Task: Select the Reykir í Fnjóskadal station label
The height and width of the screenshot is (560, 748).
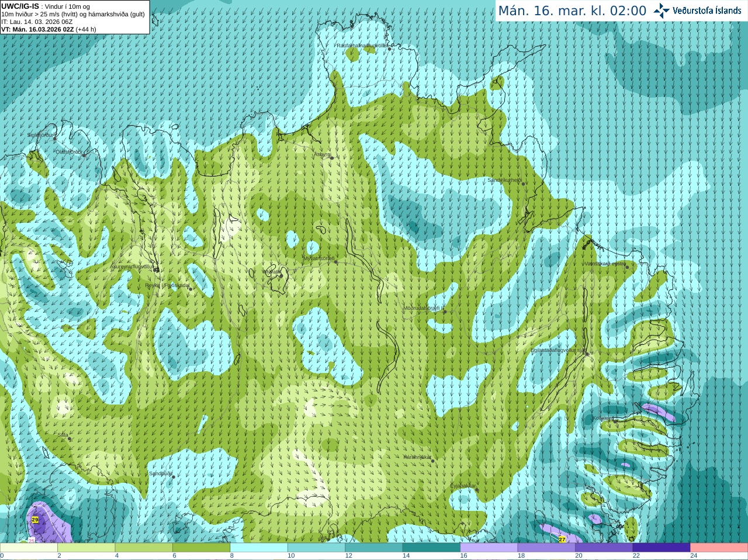Action: (168, 285)
